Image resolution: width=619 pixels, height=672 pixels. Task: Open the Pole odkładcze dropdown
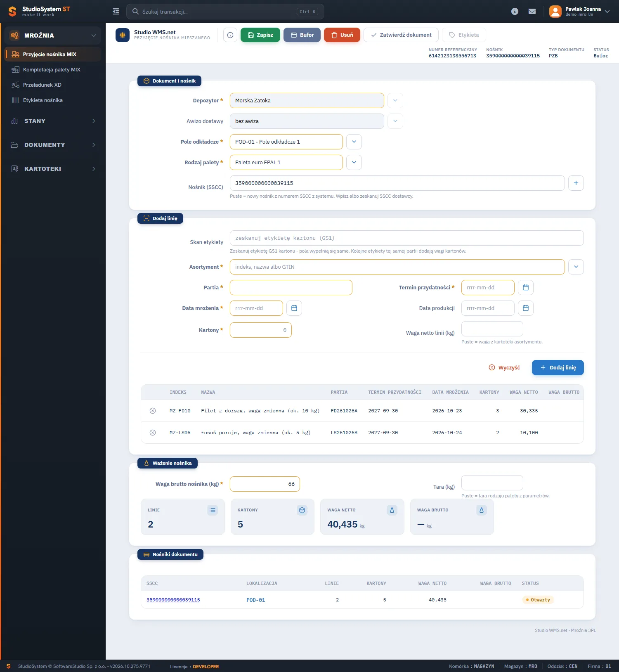[354, 142]
